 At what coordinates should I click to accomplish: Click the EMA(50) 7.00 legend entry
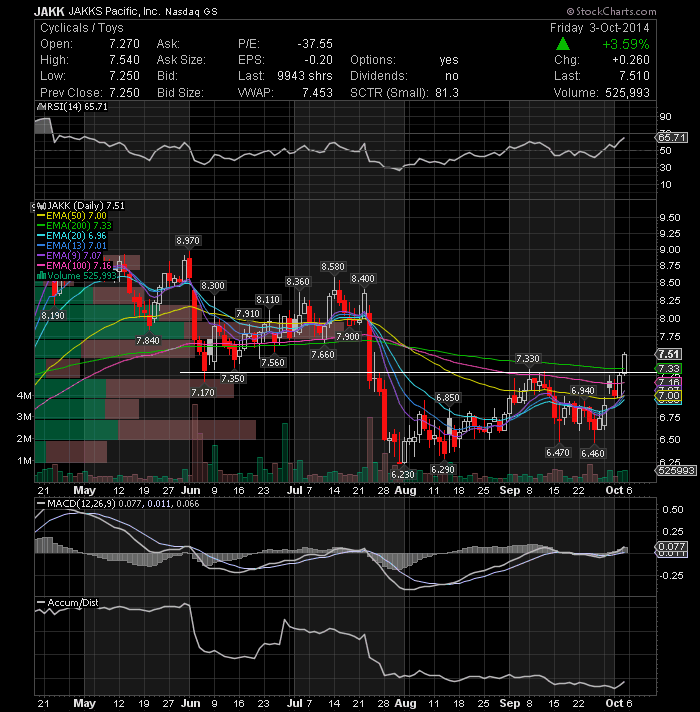(x=72, y=216)
